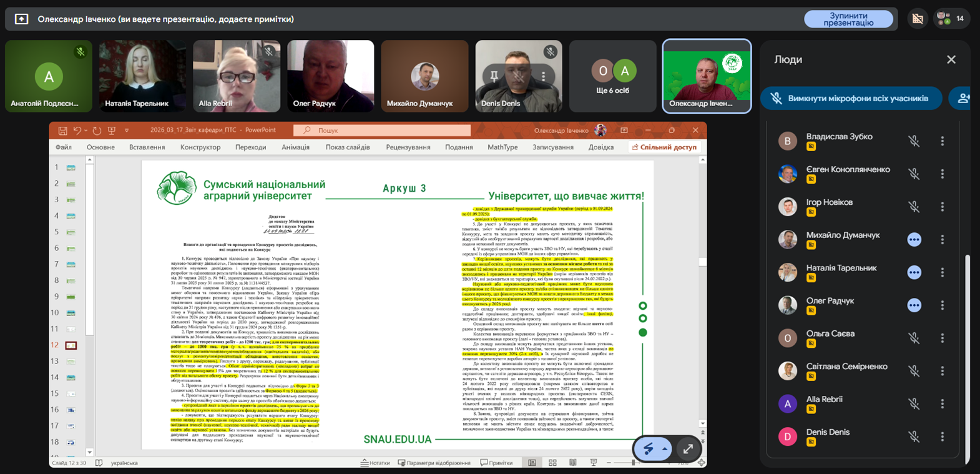Click Вимкнути мікрофони всіх учасників button
Viewport: 980px width, 474px height.
[x=850, y=99]
